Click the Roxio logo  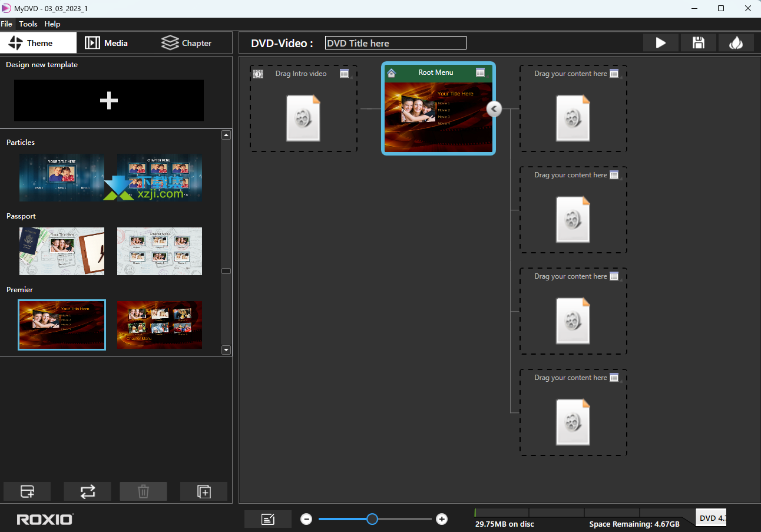coord(45,519)
